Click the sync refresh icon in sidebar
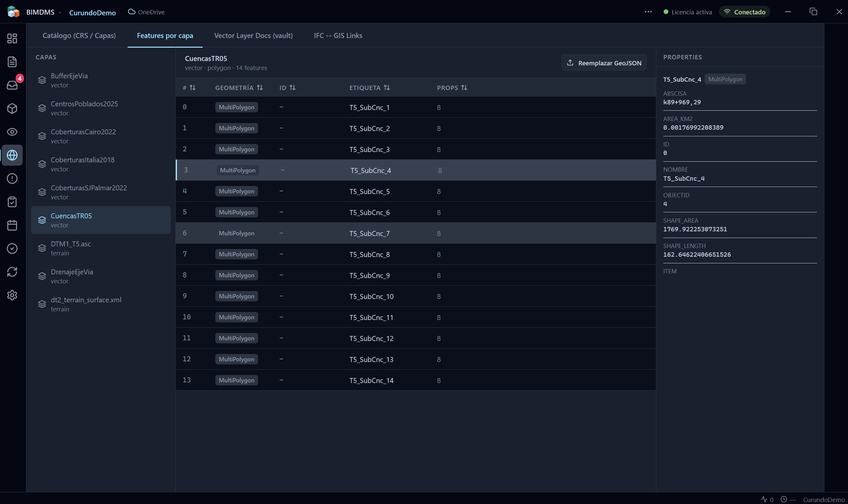Screen dimensions: 848x504 click(12, 272)
